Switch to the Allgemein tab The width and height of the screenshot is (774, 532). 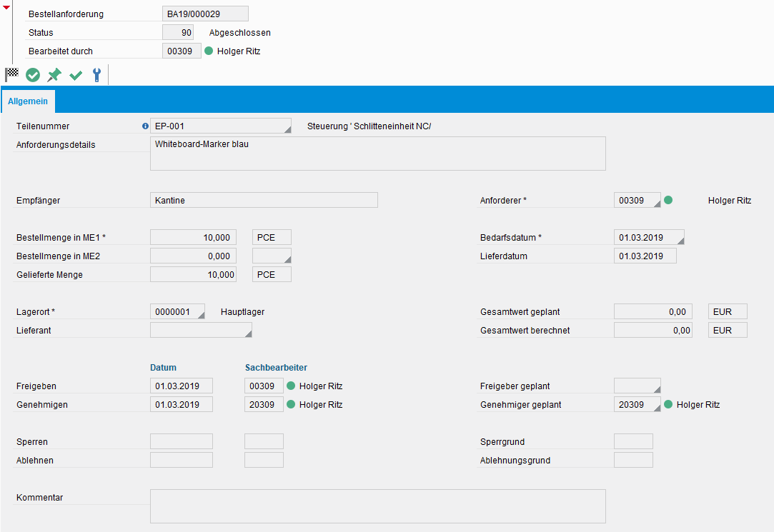click(x=28, y=101)
